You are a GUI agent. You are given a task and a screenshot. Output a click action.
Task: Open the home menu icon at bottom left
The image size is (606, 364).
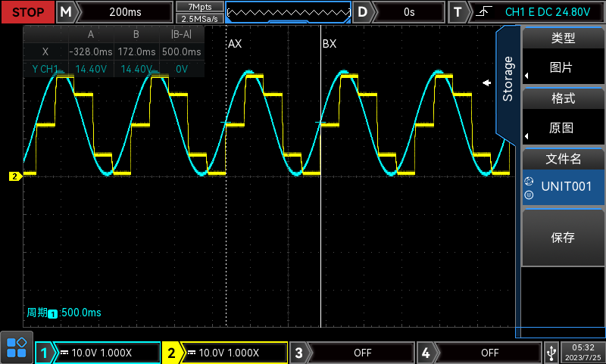click(17, 347)
